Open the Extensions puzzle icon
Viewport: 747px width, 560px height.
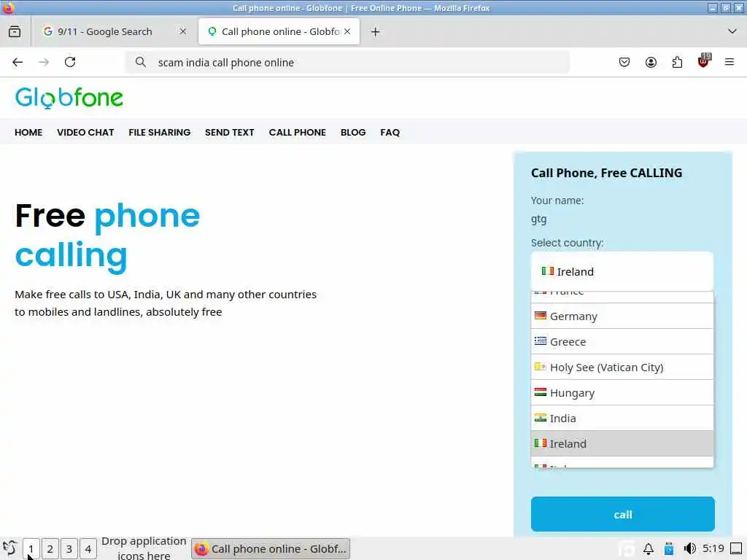[x=677, y=63]
